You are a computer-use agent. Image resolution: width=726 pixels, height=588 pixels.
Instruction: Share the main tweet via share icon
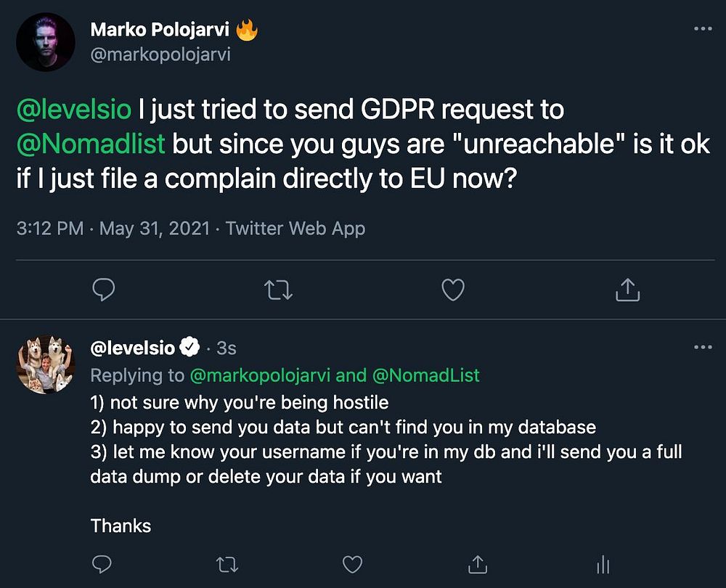(627, 290)
